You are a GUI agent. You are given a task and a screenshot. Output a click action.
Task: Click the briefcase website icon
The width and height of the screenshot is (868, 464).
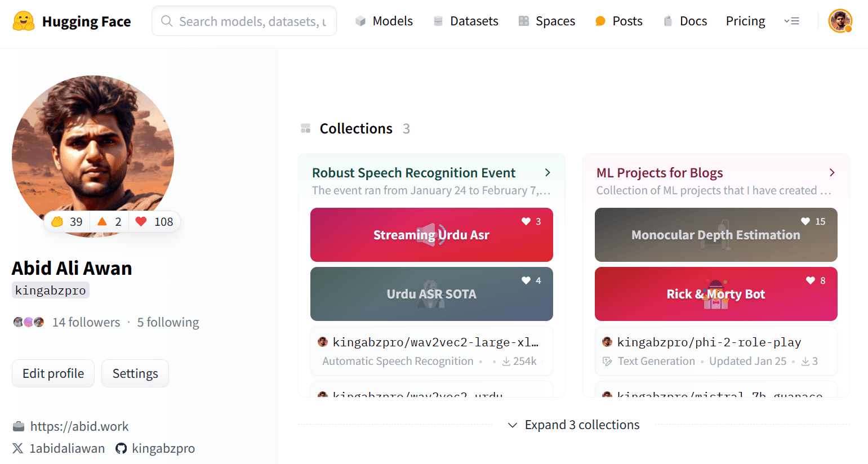pyautogui.click(x=19, y=426)
